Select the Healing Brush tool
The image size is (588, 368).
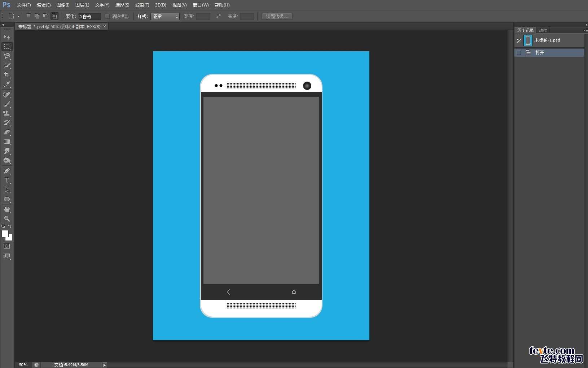(7, 95)
